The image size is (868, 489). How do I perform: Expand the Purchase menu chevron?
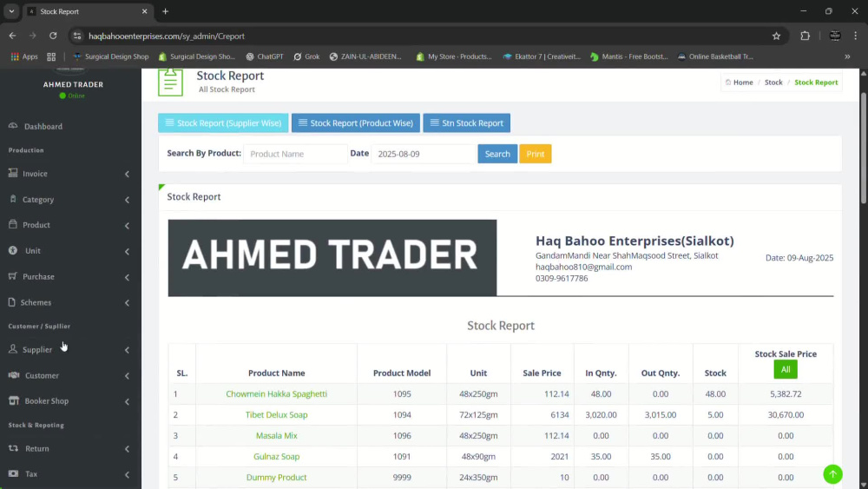coord(127,277)
